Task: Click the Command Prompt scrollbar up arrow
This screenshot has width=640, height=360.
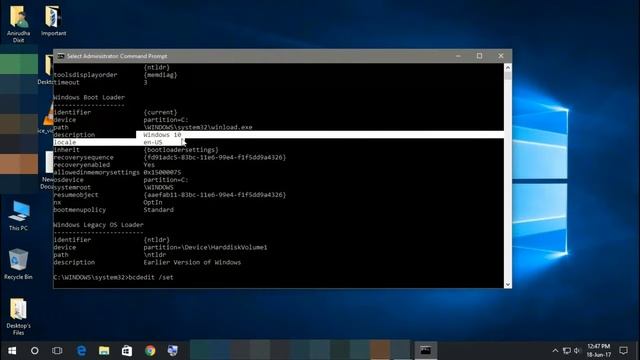Action: (x=508, y=67)
